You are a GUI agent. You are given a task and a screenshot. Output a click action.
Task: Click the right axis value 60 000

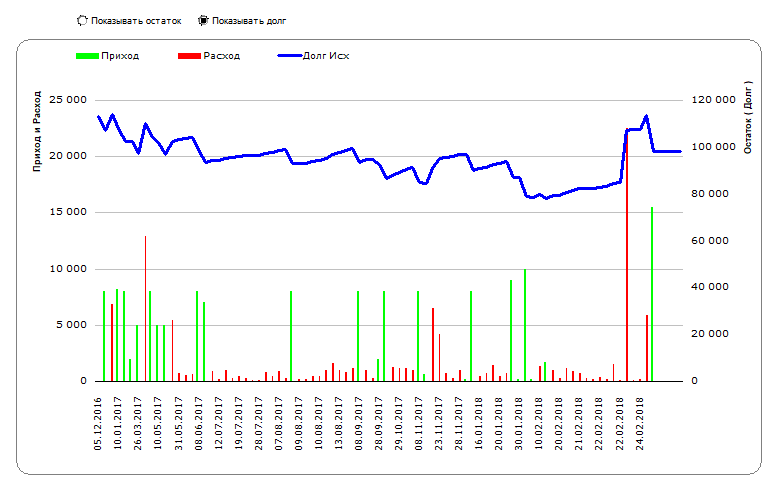coord(710,241)
